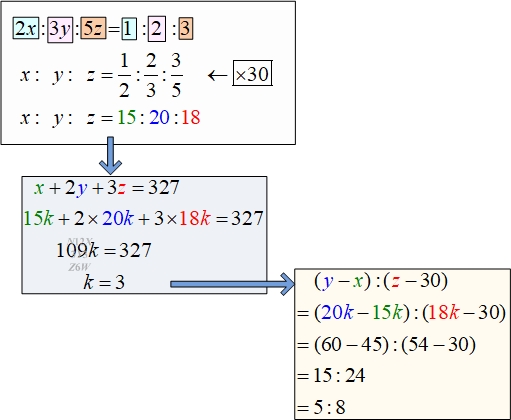Image resolution: width=511 pixels, height=420 pixels.
Task: Select the equation x + 2y + 3z = 327
Action: pyautogui.click(x=107, y=189)
